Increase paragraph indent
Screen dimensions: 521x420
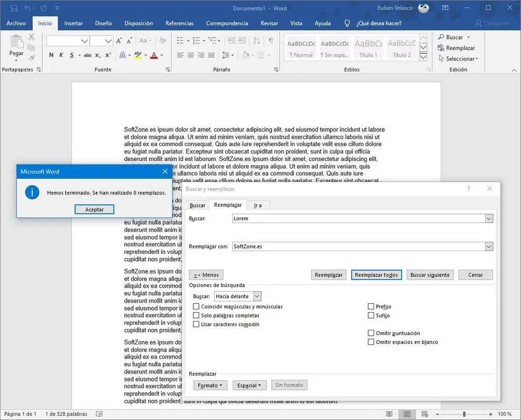coord(242,41)
